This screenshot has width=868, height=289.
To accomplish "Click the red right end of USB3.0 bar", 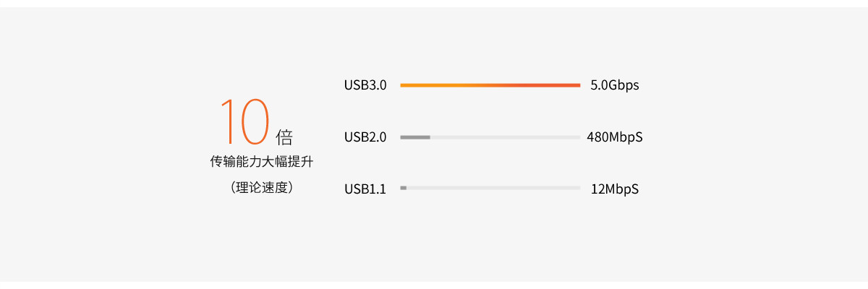I will 575,85.
